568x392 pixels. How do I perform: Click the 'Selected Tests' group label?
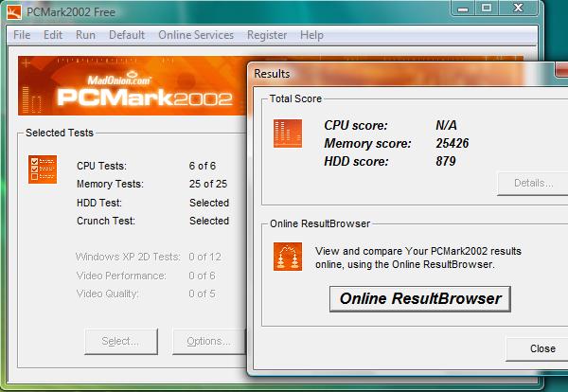coord(60,133)
